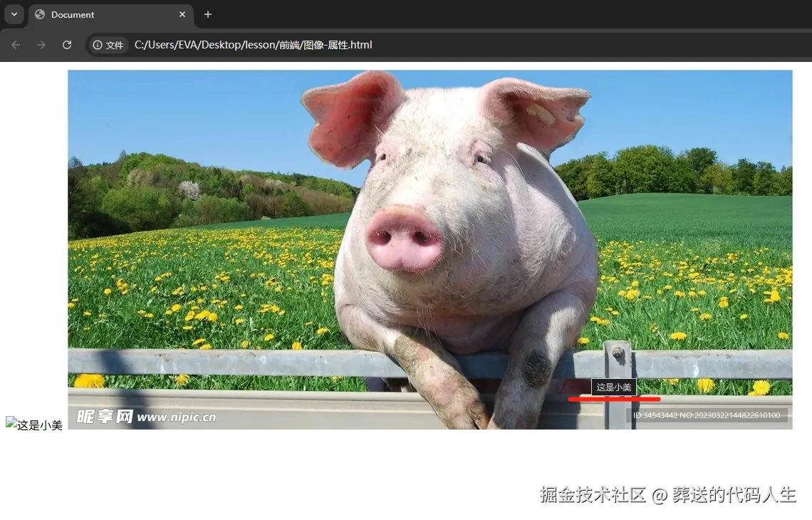Go back to previous page

16,45
